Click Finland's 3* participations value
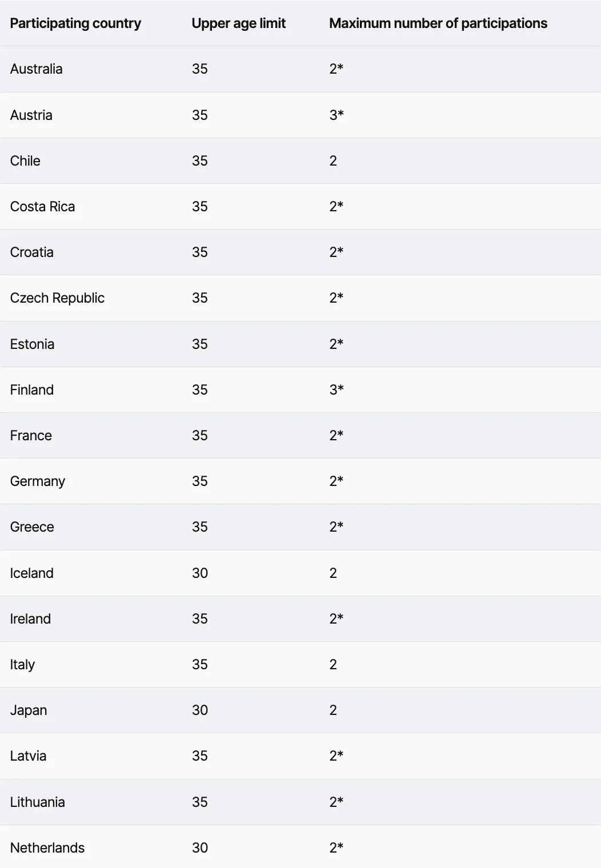 pyautogui.click(x=336, y=390)
